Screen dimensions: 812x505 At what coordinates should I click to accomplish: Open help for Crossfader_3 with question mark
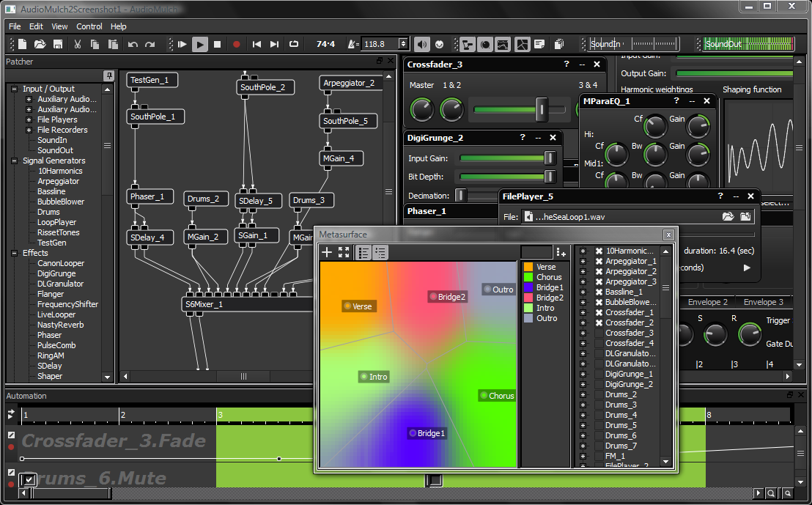pos(566,64)
